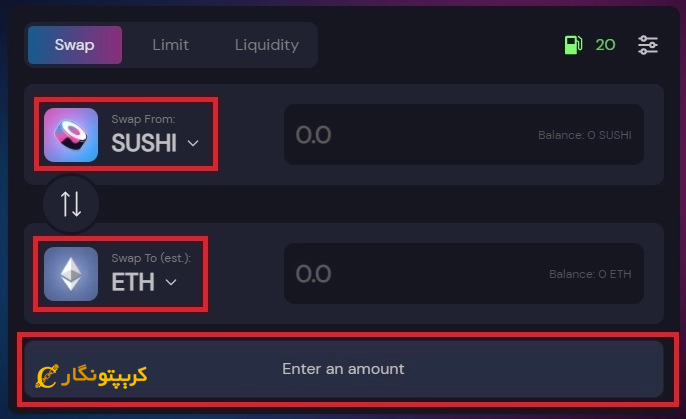Click the SUSHI token logo

pyautogui.click(x=71, y=135)
